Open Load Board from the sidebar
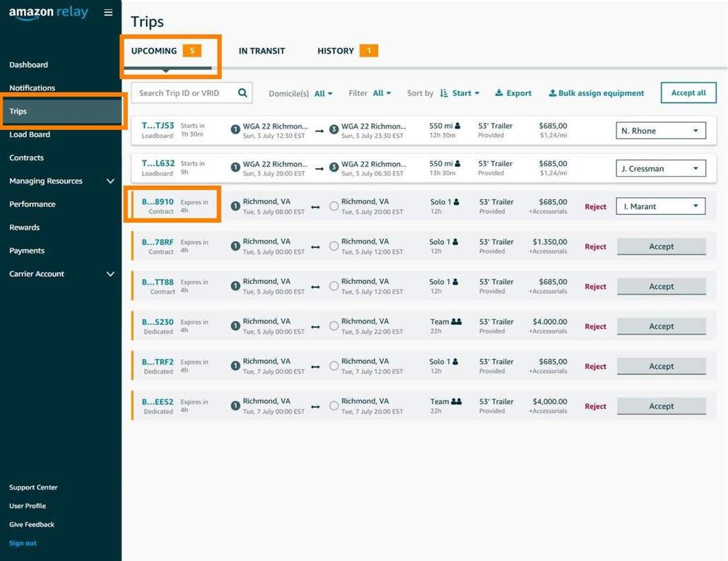Viewport: 728px width, 561px height. click(x=30, y=134)
